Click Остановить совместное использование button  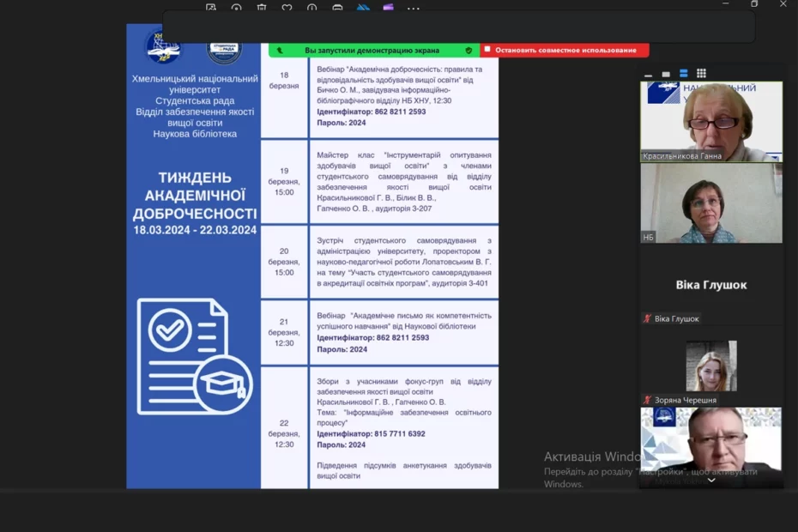click(x=565, y=51)
